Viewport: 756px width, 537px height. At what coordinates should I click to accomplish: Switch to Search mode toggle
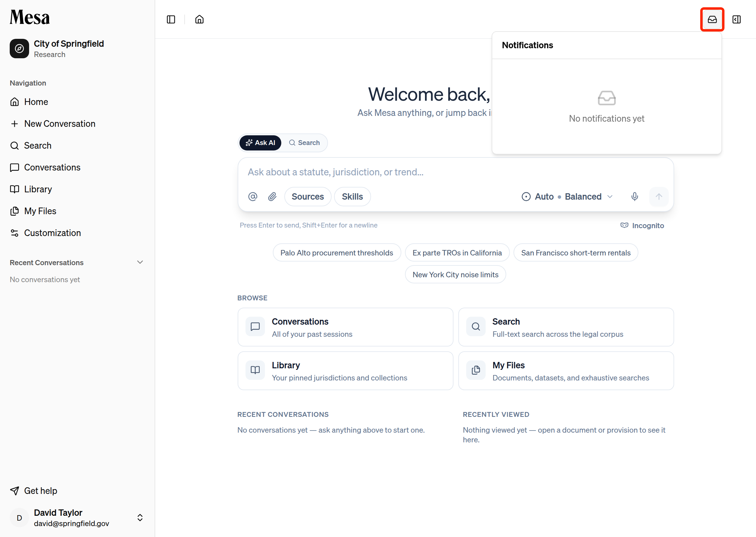tap(304, 143)
